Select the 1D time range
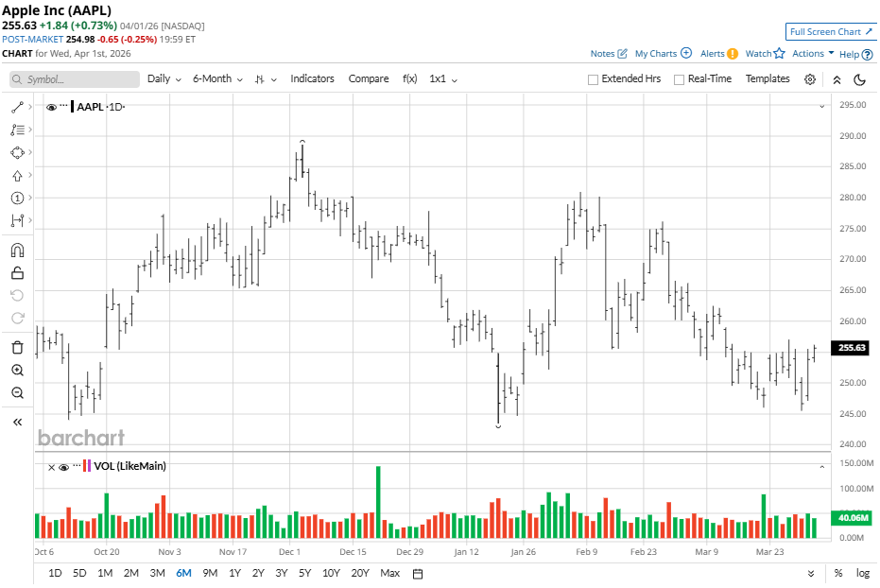 55,573
